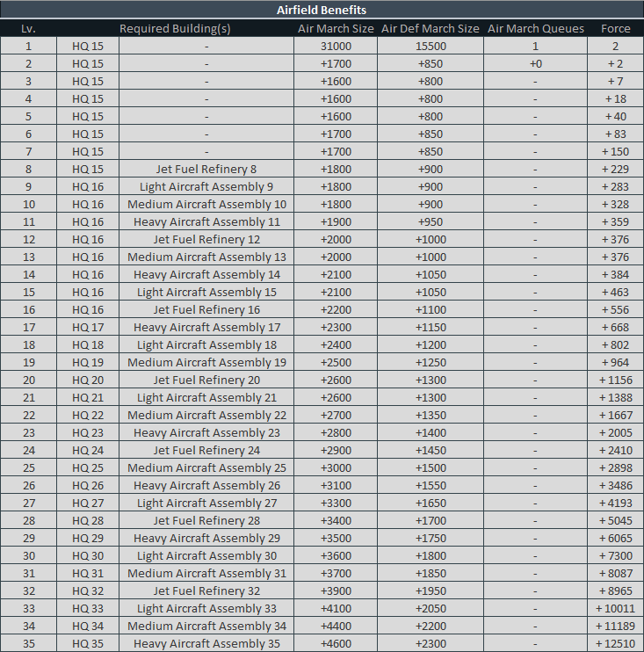
Task: Click the Jet Fuel Refinery 28 cell
Action: [206, 520]
